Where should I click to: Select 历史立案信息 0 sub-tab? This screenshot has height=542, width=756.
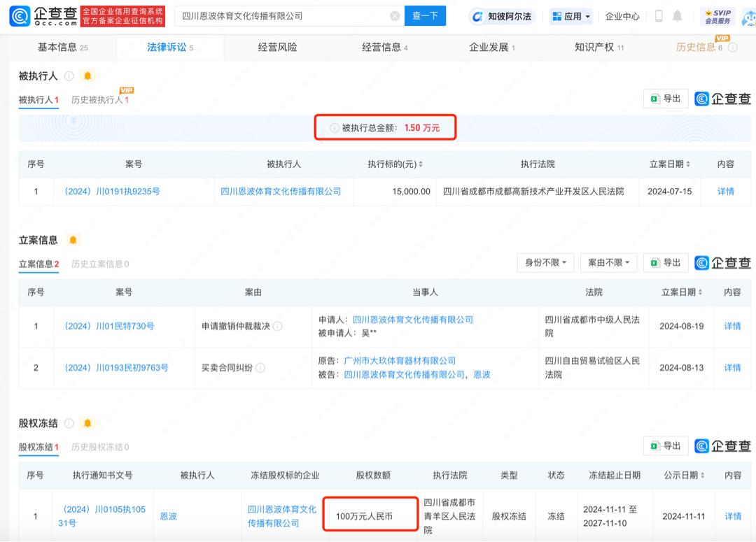100,264
